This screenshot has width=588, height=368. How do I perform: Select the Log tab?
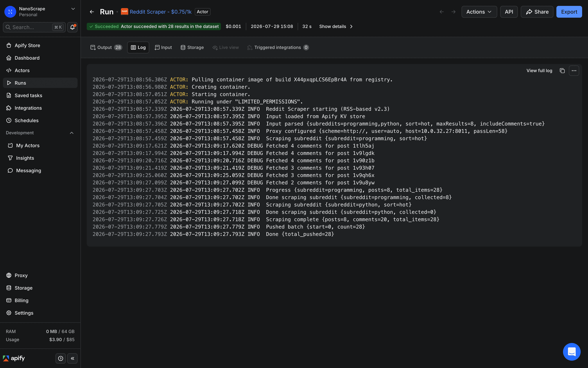138,47
